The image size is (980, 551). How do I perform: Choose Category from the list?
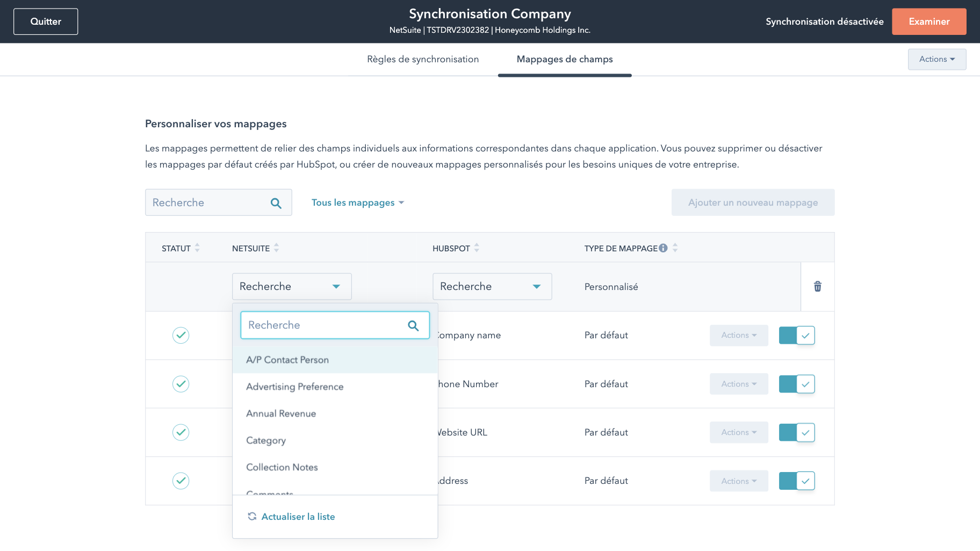[x=335, y=440]
